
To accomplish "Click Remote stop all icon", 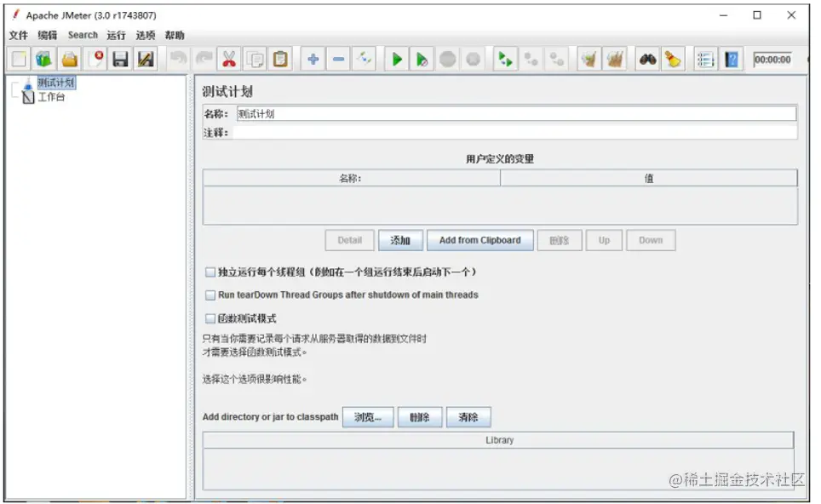I will [x=531, y=59].
